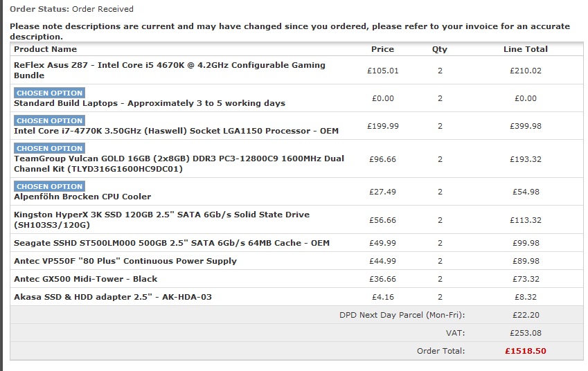Viewport: 588px width, 371px height.
Task: Click Antec GX500 Midi-Tower Black item
Action: pos(85,279)
